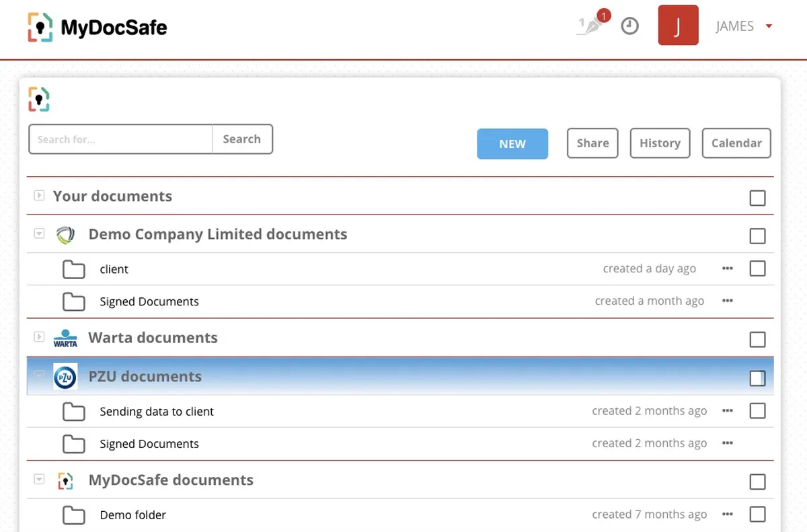807x532 pixels.
Task: Tick PZU documents checkbox
Action: click(757, 379)
